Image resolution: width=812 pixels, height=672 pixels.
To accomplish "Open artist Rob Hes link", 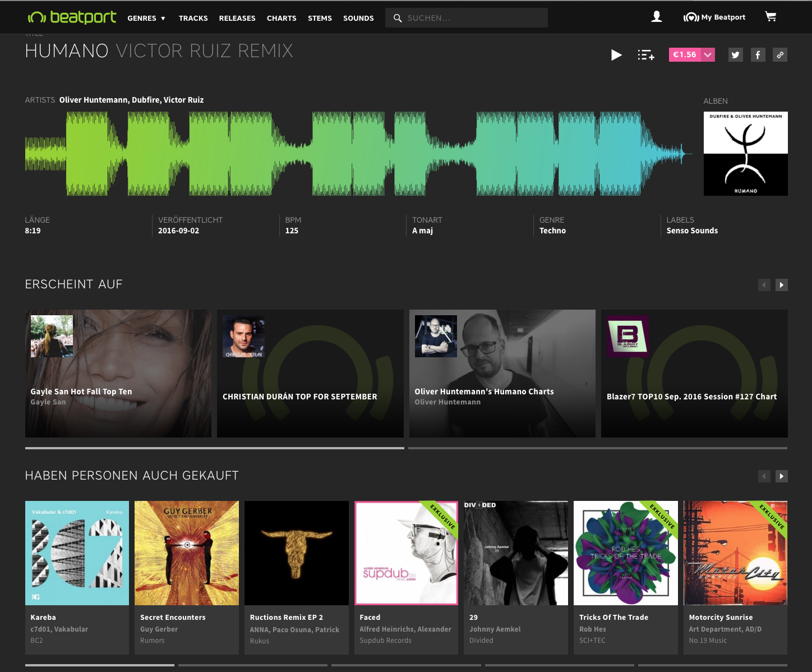I will point(593,629).
